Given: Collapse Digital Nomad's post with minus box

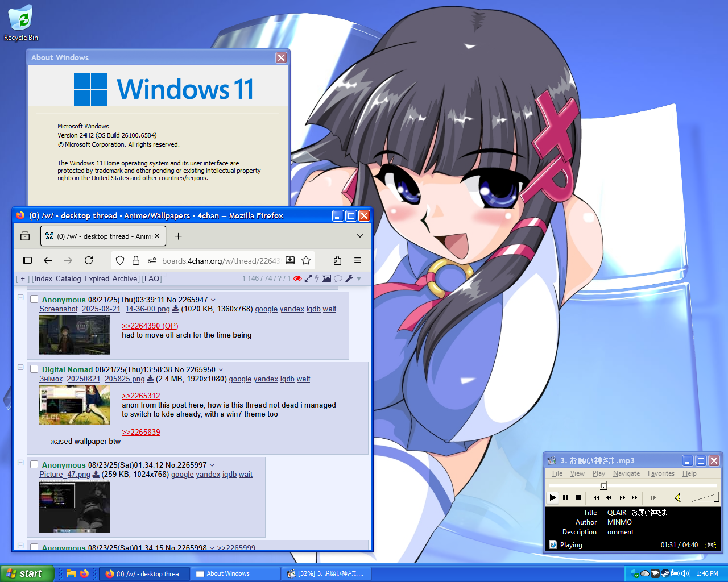Looking at the screenshot, I should point(20,367).
